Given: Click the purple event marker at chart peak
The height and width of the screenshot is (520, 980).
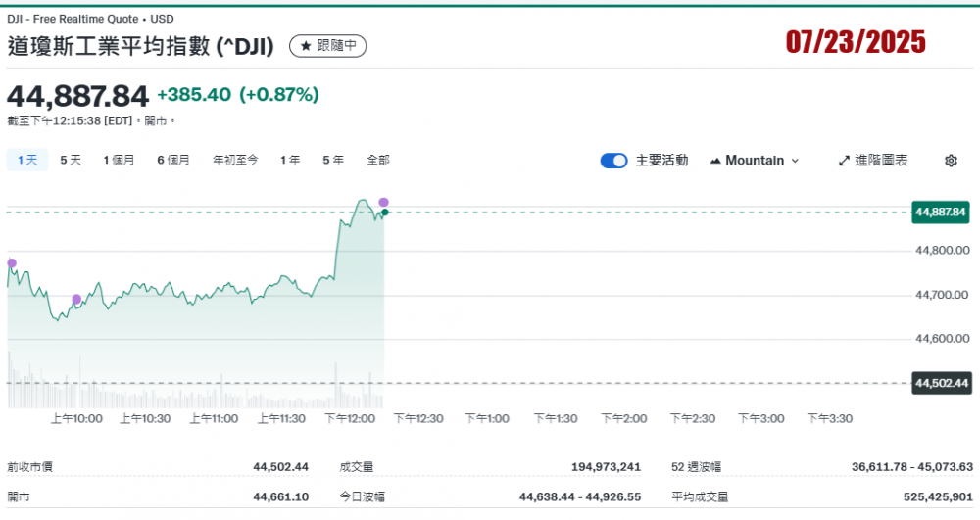Looking at the screenshot, I should (x=383, y=202).
